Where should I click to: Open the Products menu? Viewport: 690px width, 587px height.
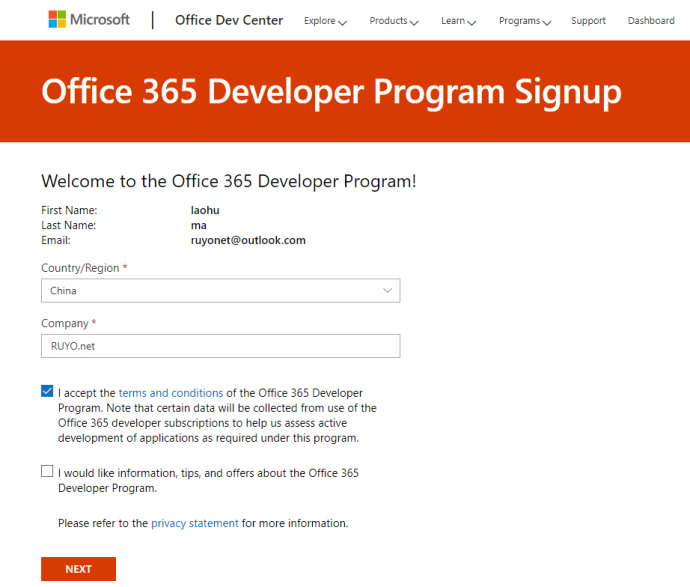point(393,21)
